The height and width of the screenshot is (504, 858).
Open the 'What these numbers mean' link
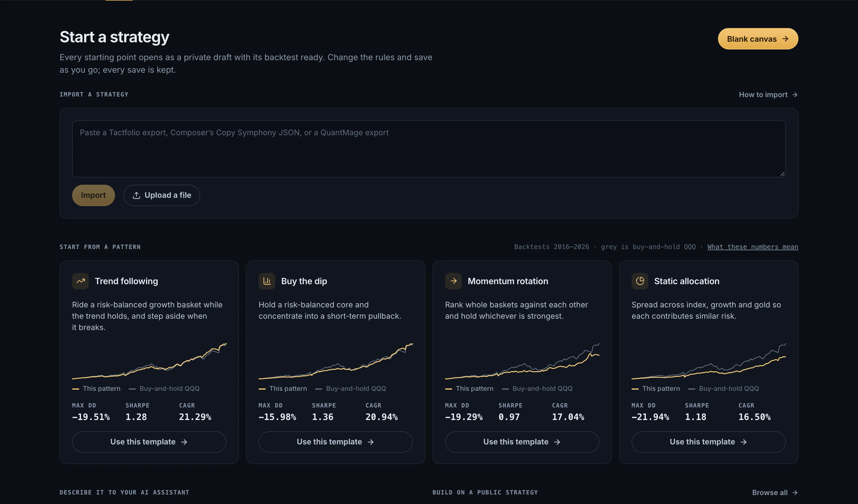[x=753, y=247]
